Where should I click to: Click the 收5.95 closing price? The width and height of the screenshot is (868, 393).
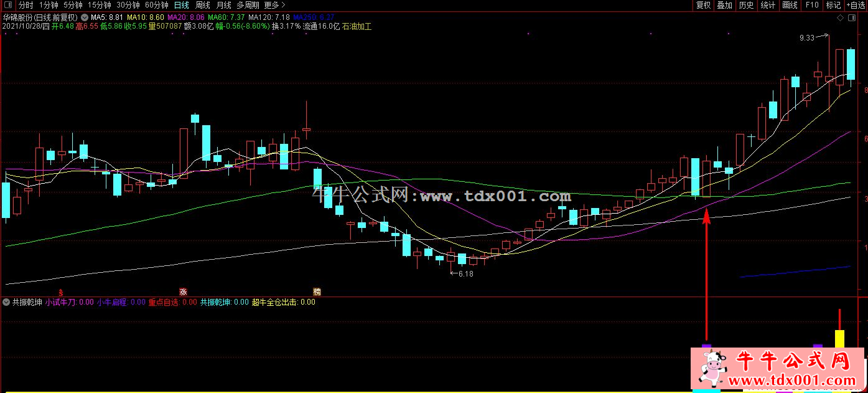click(134, 27)
